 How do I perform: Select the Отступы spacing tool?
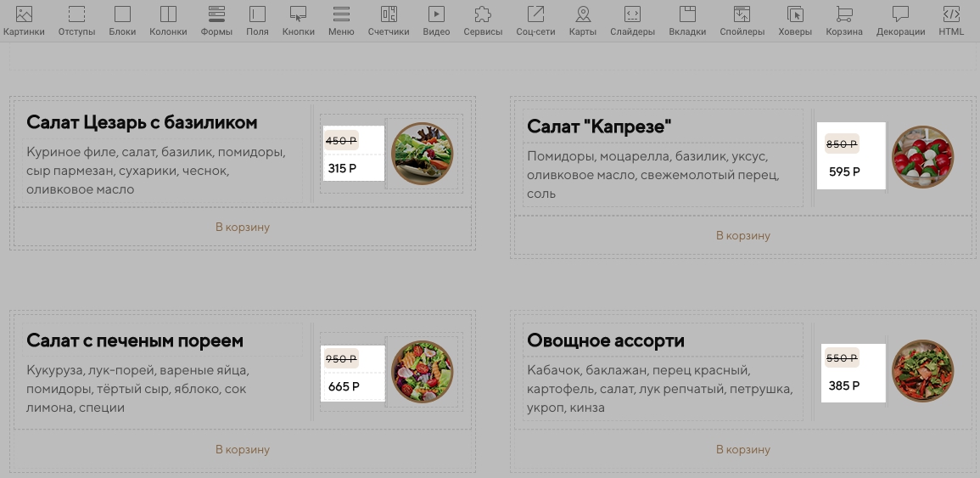tap(76, 20)
